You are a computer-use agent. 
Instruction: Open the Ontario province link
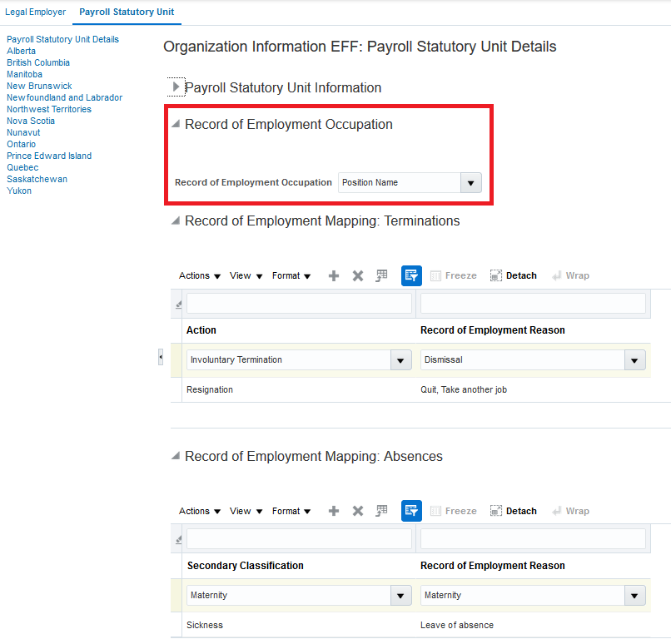coord(21,144)
